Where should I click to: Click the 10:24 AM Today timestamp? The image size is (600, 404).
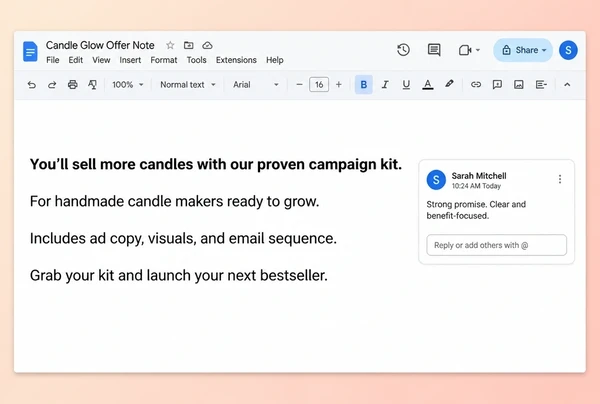coord(476,186)
